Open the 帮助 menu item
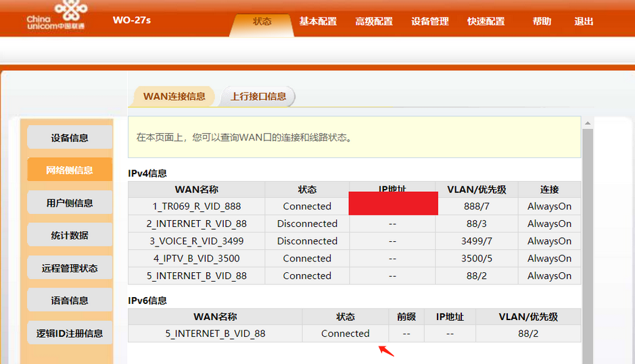635x364 pixels. (542, 22)
